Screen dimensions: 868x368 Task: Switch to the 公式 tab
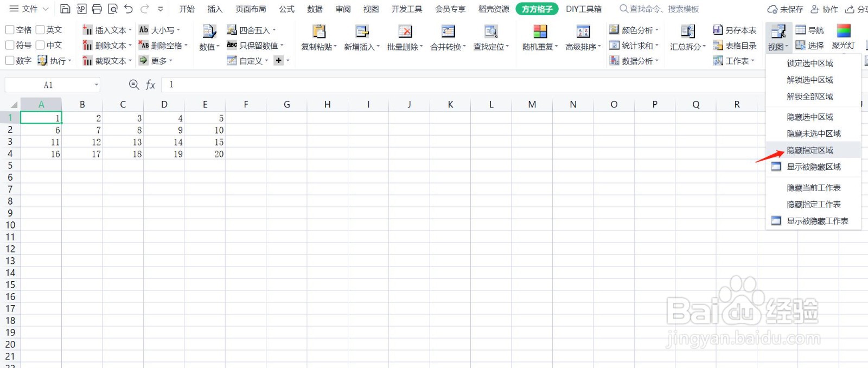point(286,9)
